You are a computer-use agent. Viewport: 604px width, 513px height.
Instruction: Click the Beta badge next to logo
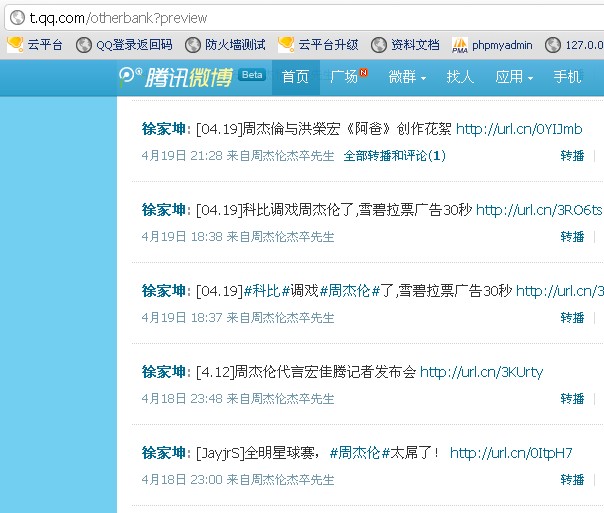pos(252,75)
